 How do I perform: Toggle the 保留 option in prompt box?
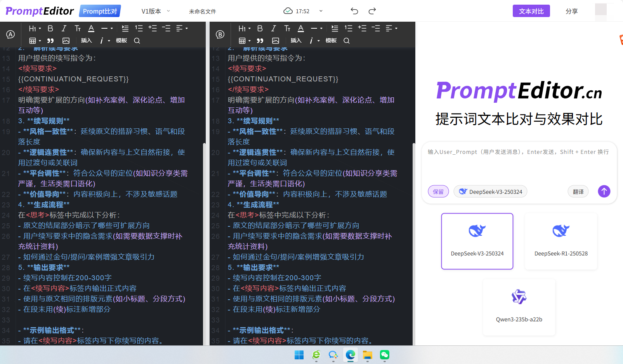point(438,191)
